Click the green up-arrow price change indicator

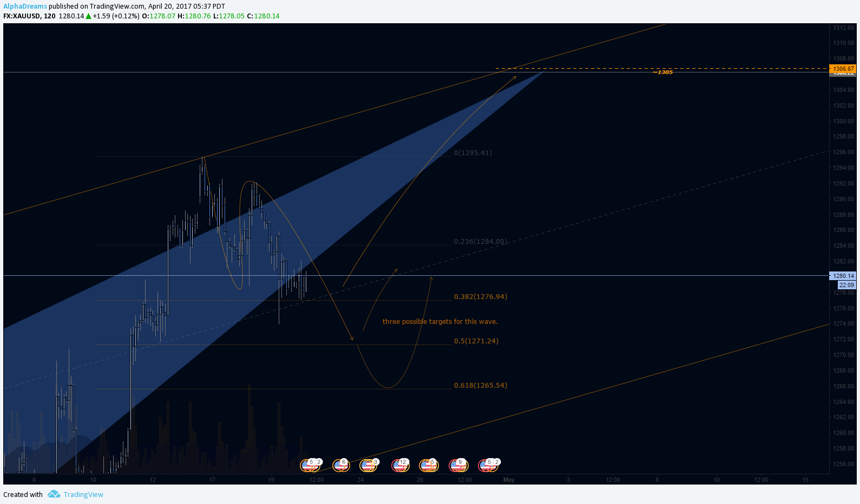(89, 16)
